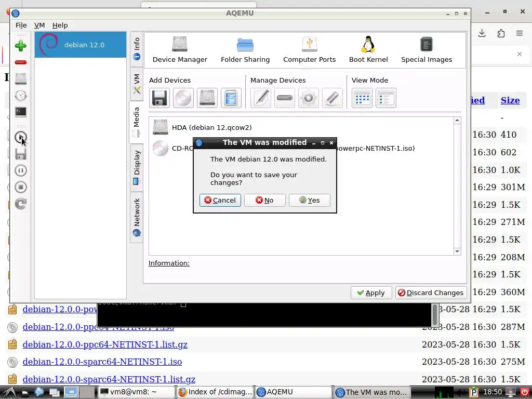Click No in the VM modified dialog
This screenshot has width=532, height=399.
(264, 200)
